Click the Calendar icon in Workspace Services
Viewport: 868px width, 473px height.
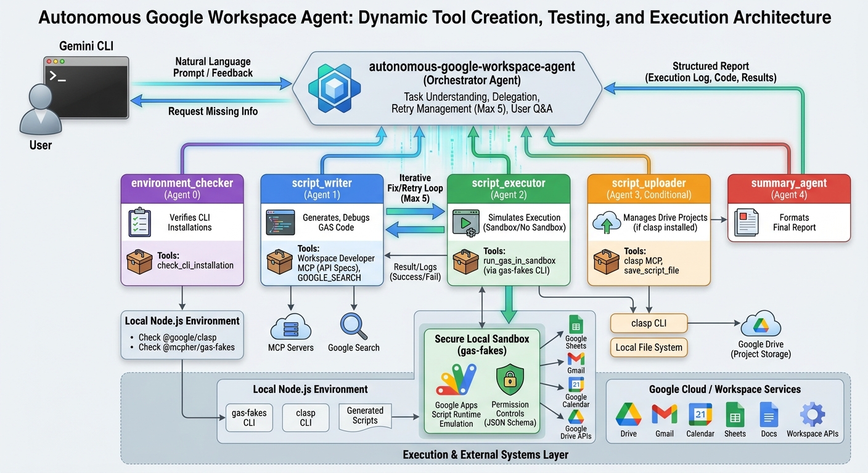[700, 414]
